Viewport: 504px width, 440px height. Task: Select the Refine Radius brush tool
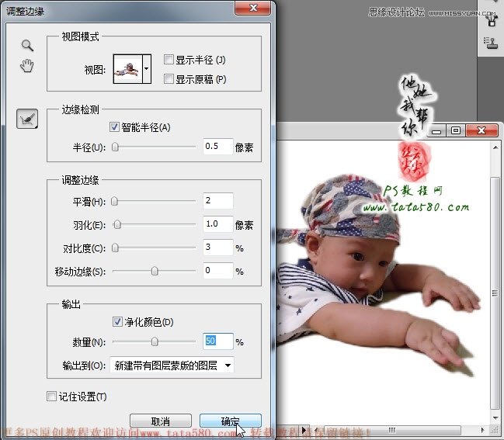[x=27, y=119]
